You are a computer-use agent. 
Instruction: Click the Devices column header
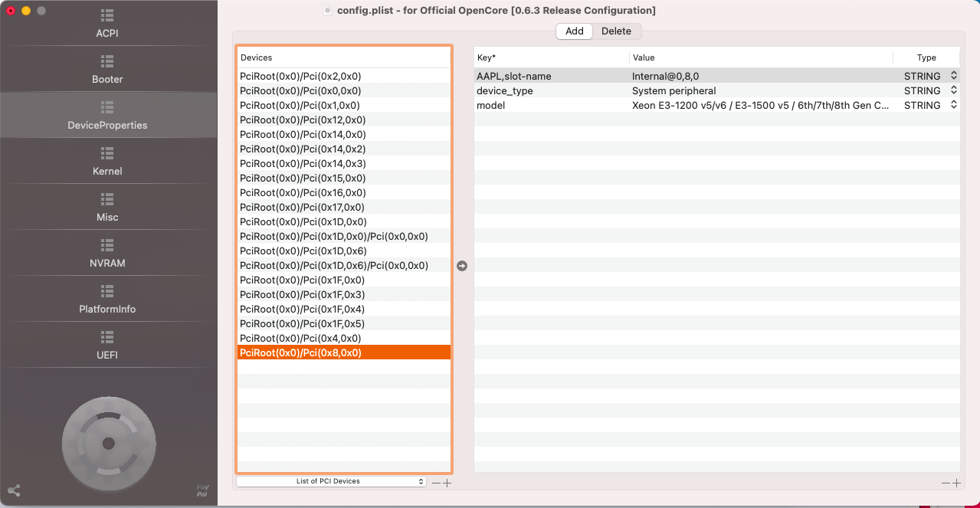click(344, 57)
